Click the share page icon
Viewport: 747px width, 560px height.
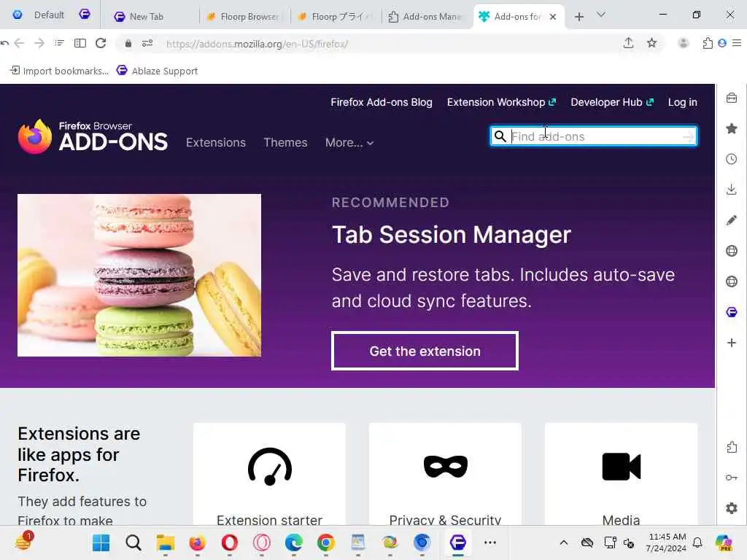(628, 43)
